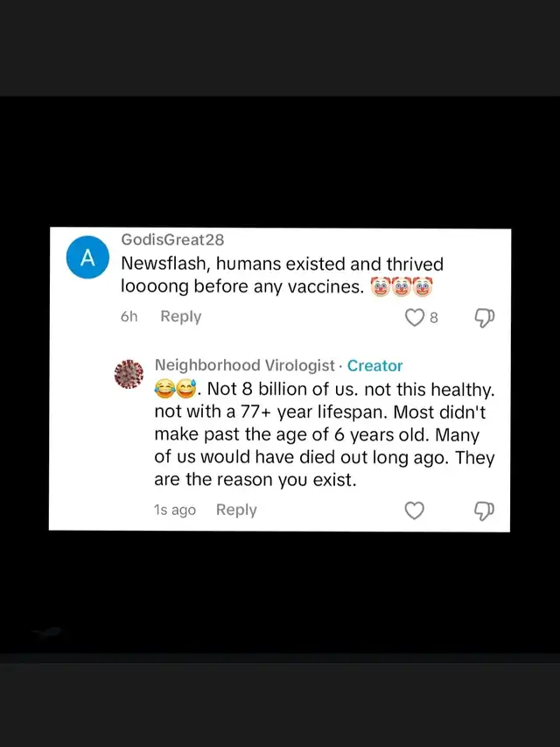Click the white comment screenshot card
This screenshot has height=747, width=560.
(x=280, y=379)
